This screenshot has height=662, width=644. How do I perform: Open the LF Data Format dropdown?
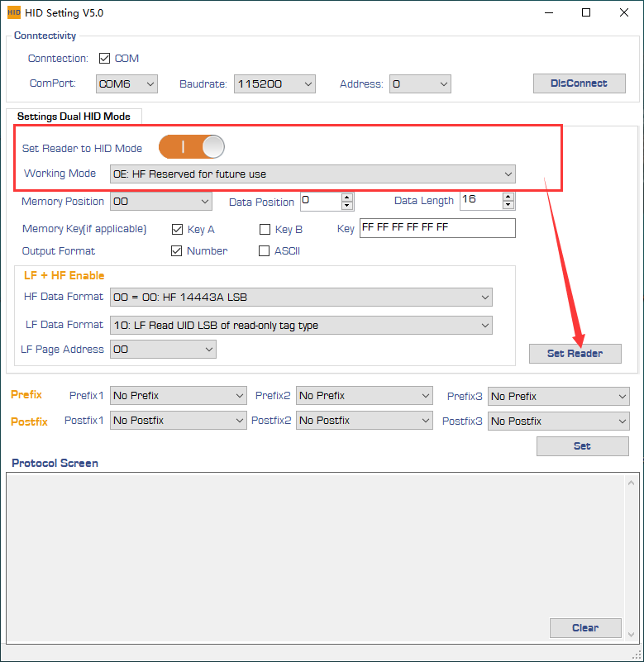coord(301,326)
